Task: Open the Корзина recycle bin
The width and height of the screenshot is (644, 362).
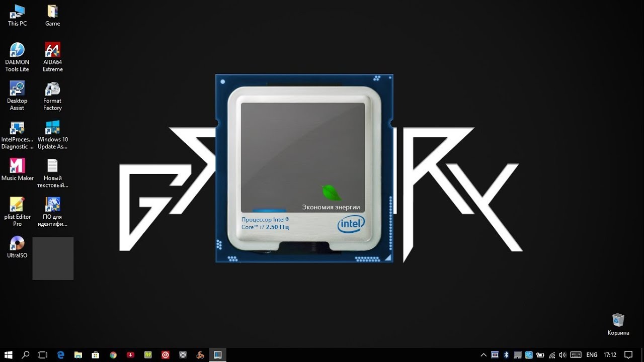Action: coord(618,324)
